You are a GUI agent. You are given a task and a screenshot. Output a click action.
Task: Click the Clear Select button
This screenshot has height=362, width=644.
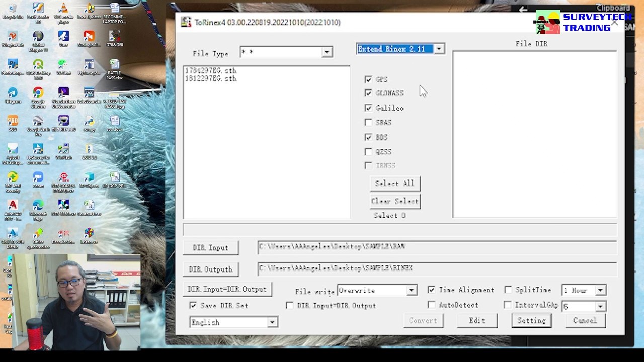point(394,201)
